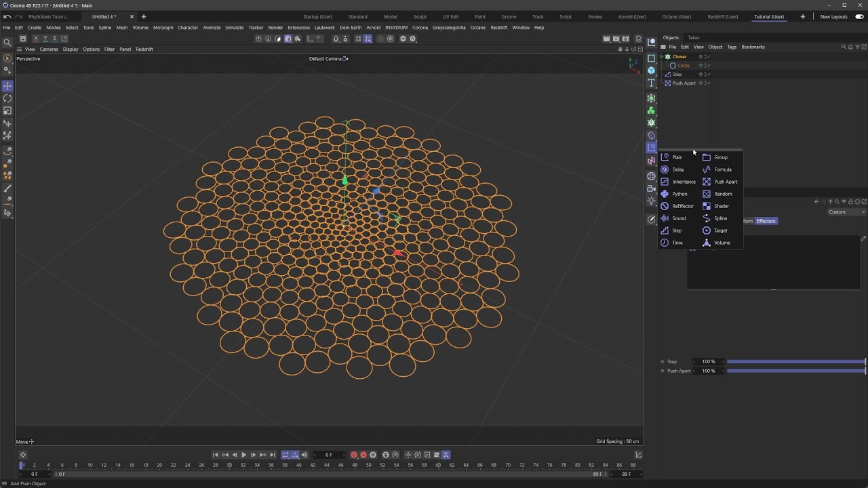Image resolution: width=868 pixels, height=488 pixels.
Task: Switch to the Takes tab
Action: [x=694, y=38]
